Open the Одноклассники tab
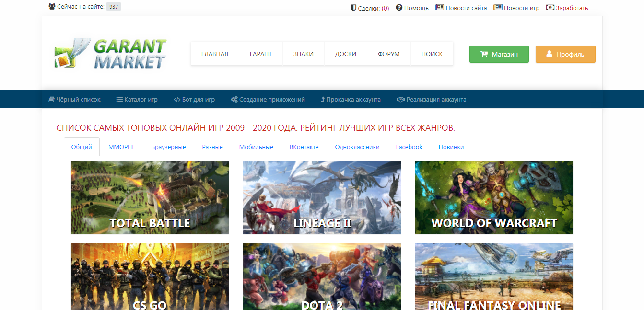Image resolution: width=644 pixels, height=310 pixels. coord(357,147)
